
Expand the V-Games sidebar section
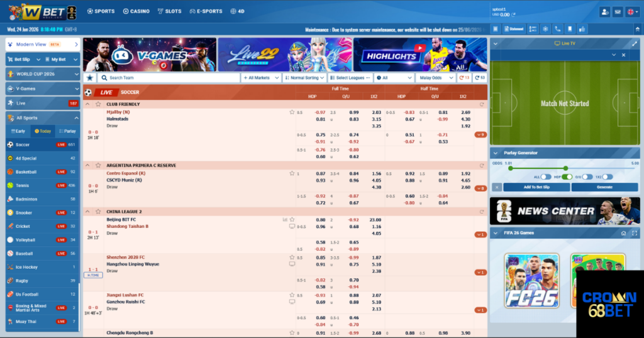[x=43, y=89]
